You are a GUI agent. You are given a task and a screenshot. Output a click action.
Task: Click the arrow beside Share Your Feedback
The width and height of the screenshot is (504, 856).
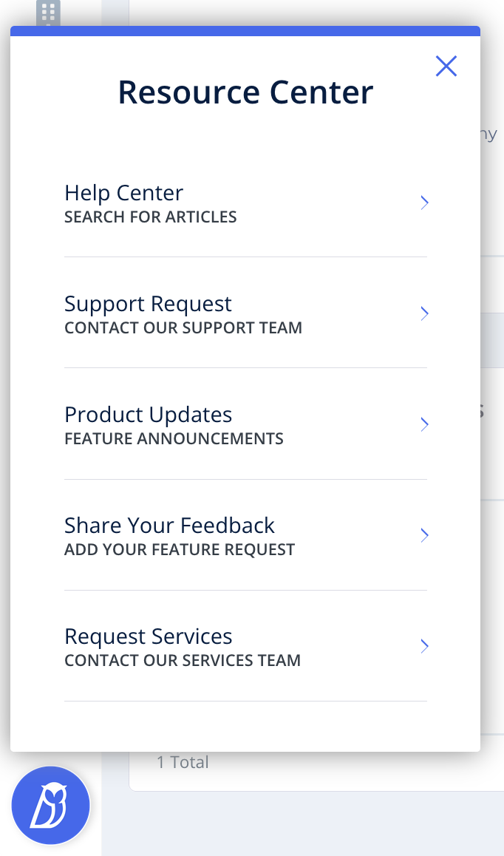pos(424,535)
